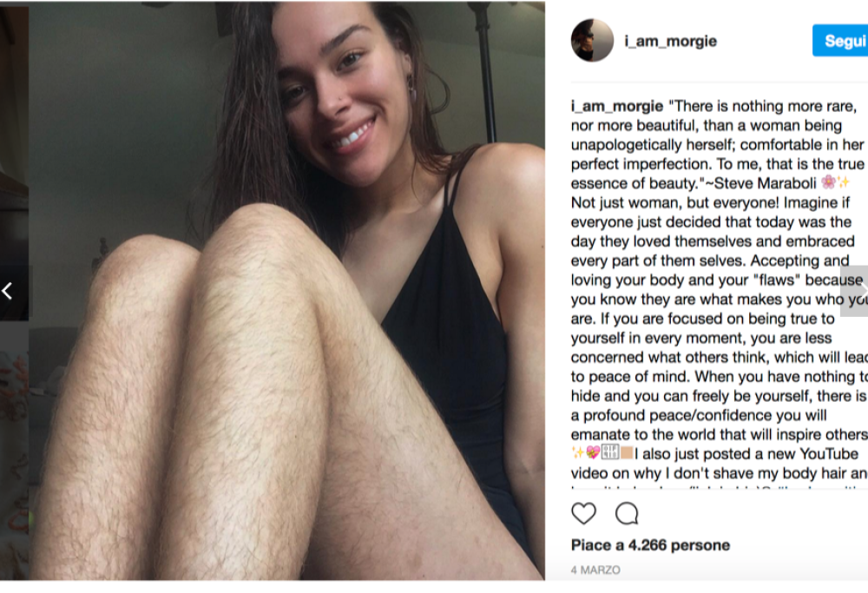Open the i_am_morgie username in the header
Viewport: 868px width, 593px height.
[x=670, y=41]
